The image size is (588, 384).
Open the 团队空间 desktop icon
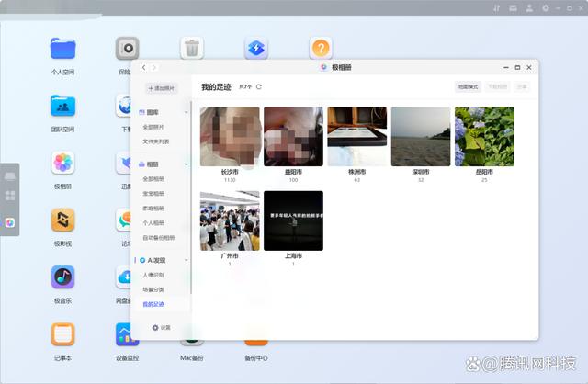pos(63,107)
